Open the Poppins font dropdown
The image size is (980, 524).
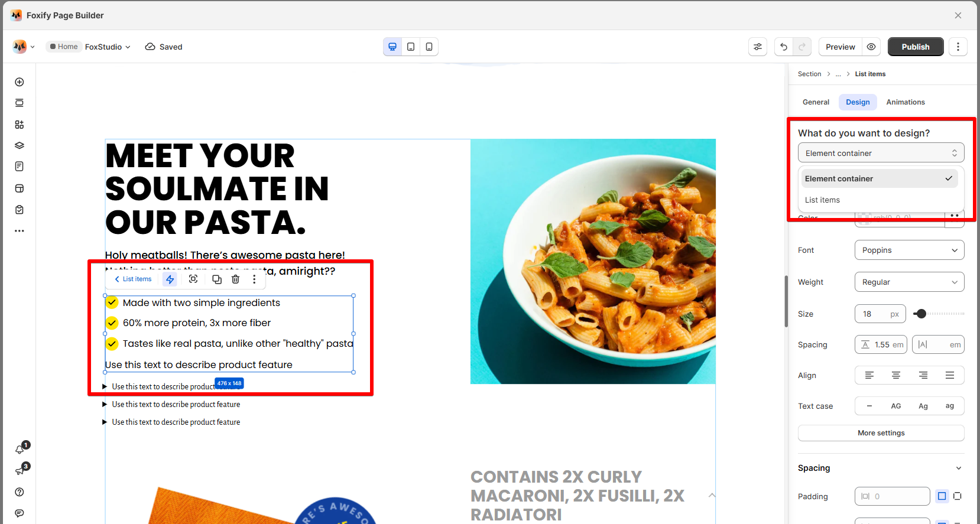tap(910, 250)
